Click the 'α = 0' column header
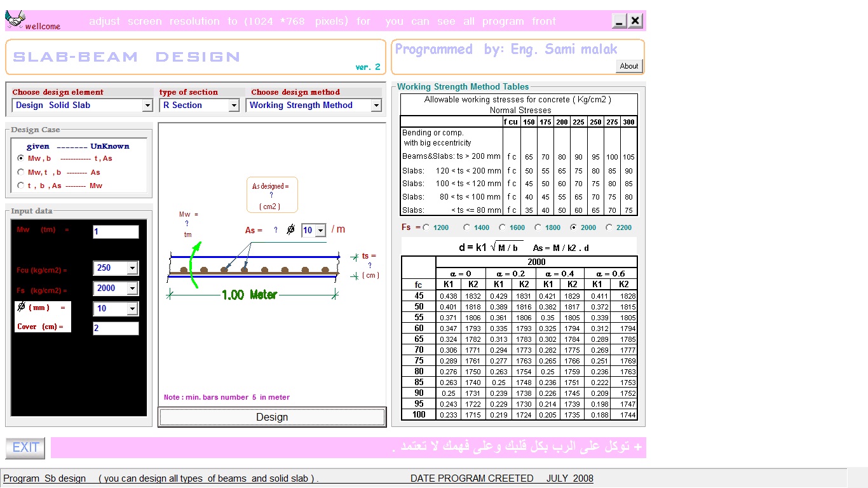Viewport: 868px width, 488px height. pos(461,273)
